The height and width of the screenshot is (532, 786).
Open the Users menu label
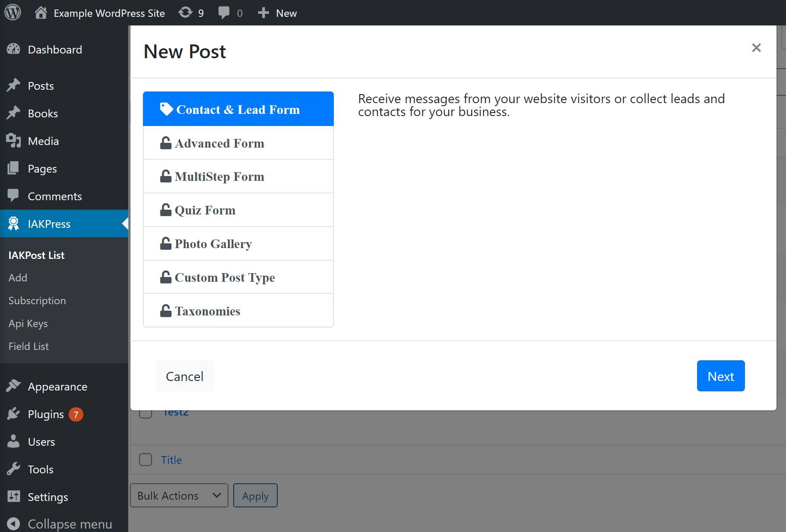(41, 442)
